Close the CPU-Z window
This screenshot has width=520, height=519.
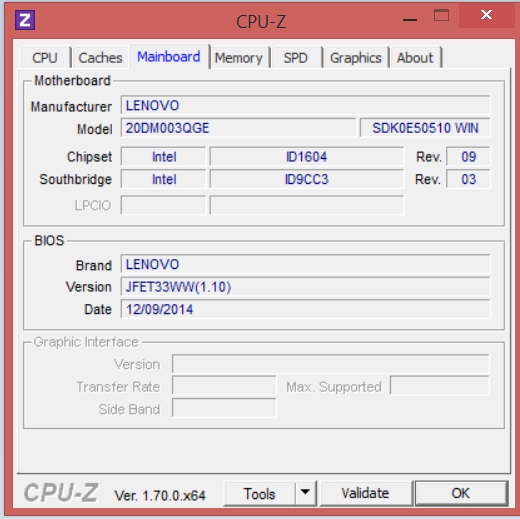[x=486, y=15]
